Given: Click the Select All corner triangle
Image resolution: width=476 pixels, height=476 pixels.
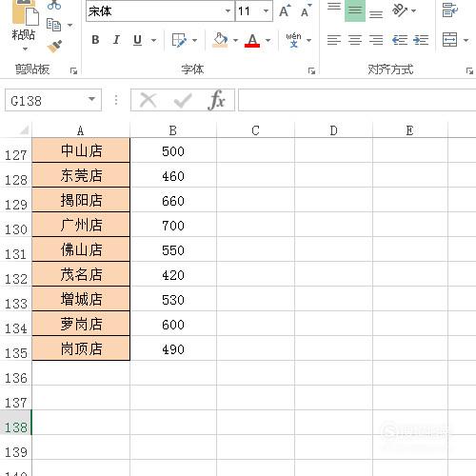Looking at the screenshot, I should click(x=24, y=130).
